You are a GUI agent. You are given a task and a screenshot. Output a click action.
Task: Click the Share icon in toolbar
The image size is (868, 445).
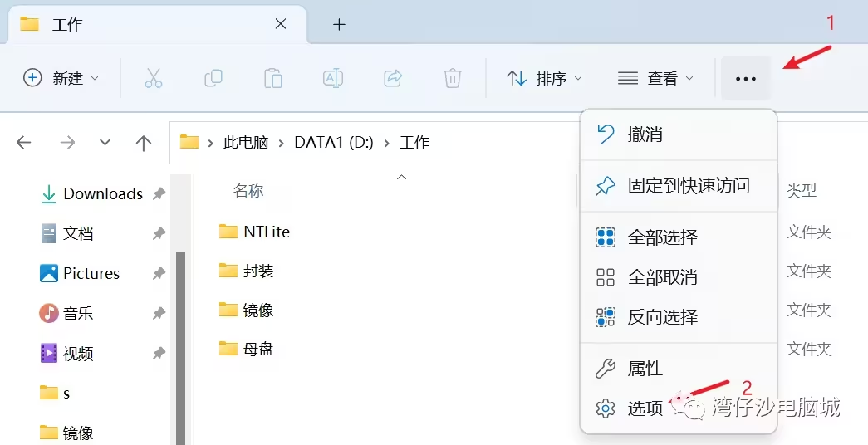[x=393, y=78]
